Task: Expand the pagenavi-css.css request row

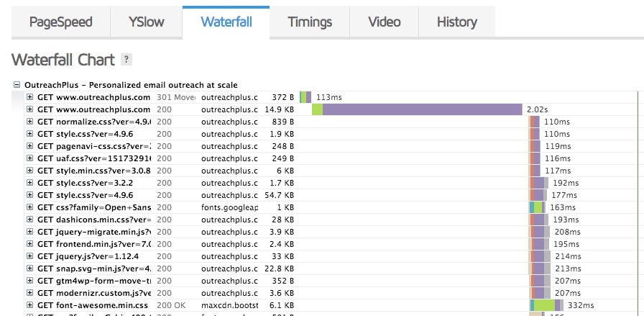Action: tap(30, 146)
